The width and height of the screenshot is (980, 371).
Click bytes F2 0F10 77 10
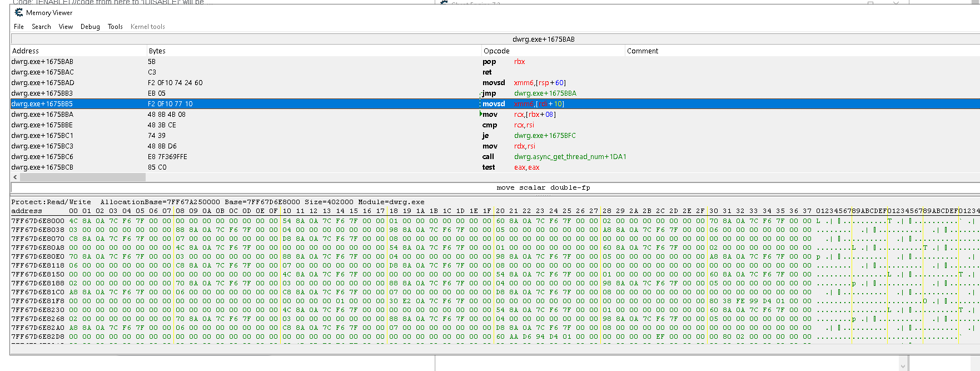[170, 104]
